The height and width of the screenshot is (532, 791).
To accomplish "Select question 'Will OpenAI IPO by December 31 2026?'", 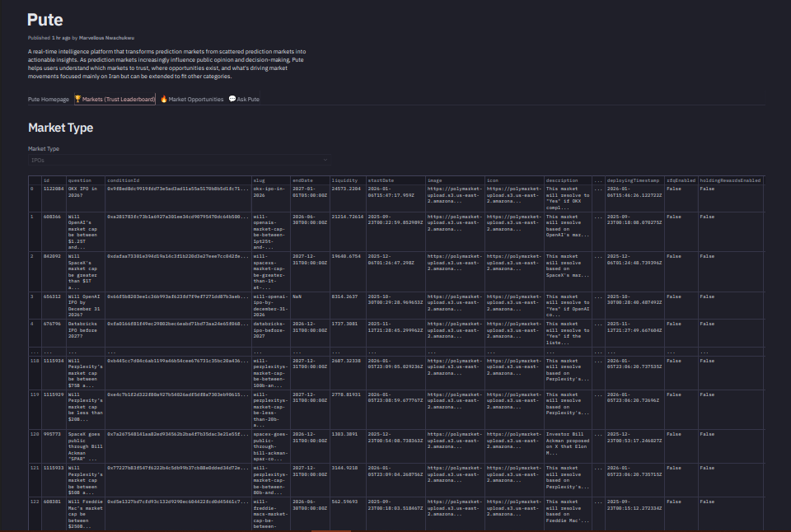I will [x=84, y=306].
